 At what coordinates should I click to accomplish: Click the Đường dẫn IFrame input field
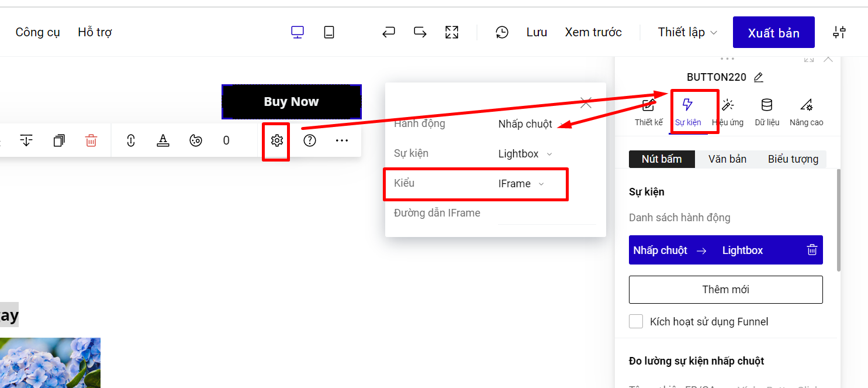click(547, 214)
